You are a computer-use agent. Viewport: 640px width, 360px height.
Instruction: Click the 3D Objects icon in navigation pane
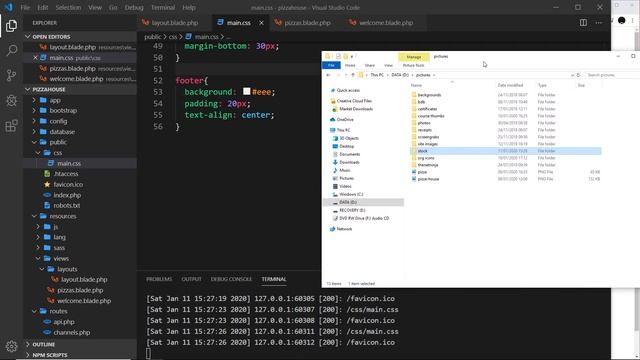(x=335, y=138)
